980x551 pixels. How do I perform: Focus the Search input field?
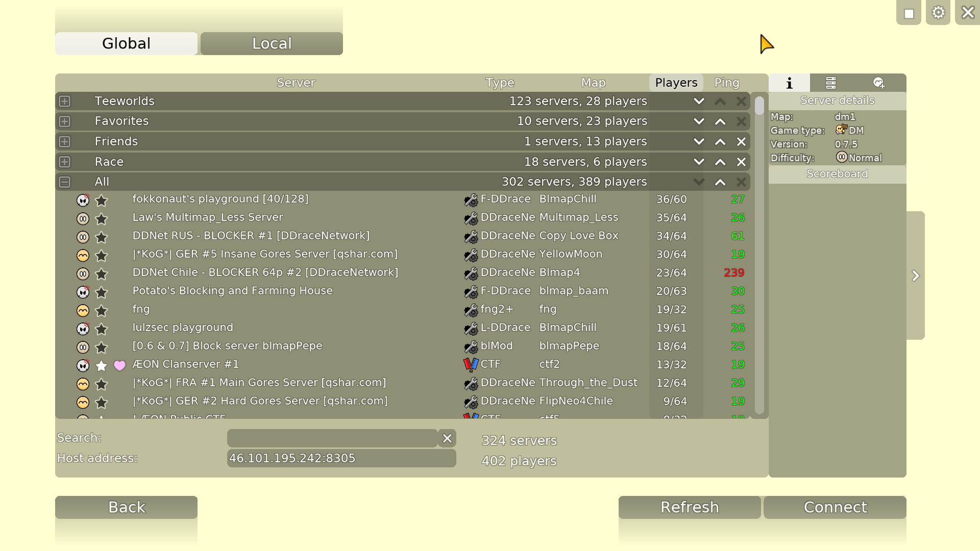[x=332, y=438]
